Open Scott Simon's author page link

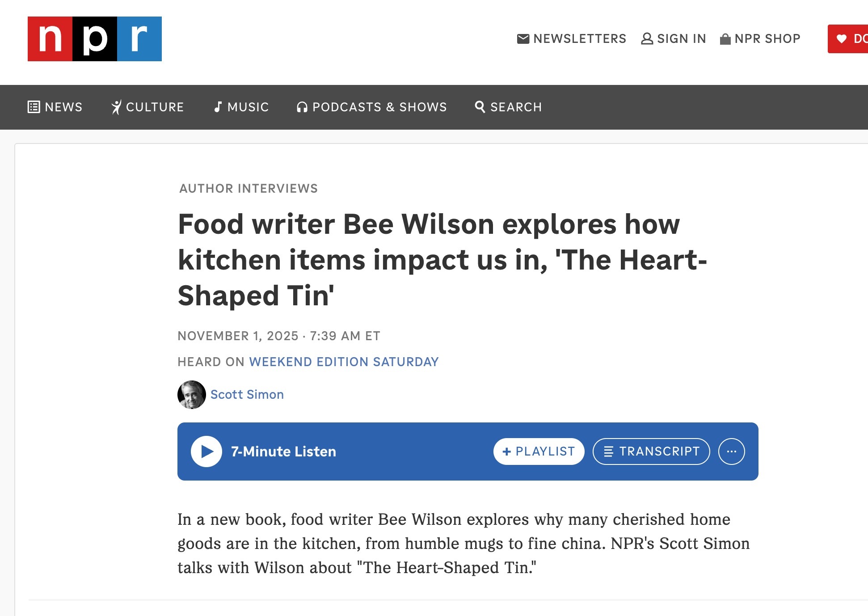click(x=247, y=394)
